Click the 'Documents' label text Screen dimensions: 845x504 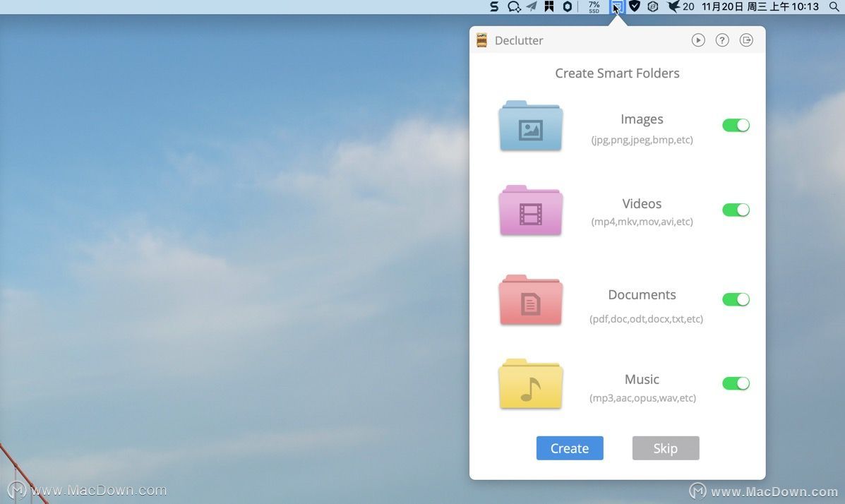(x=642, y=295)
